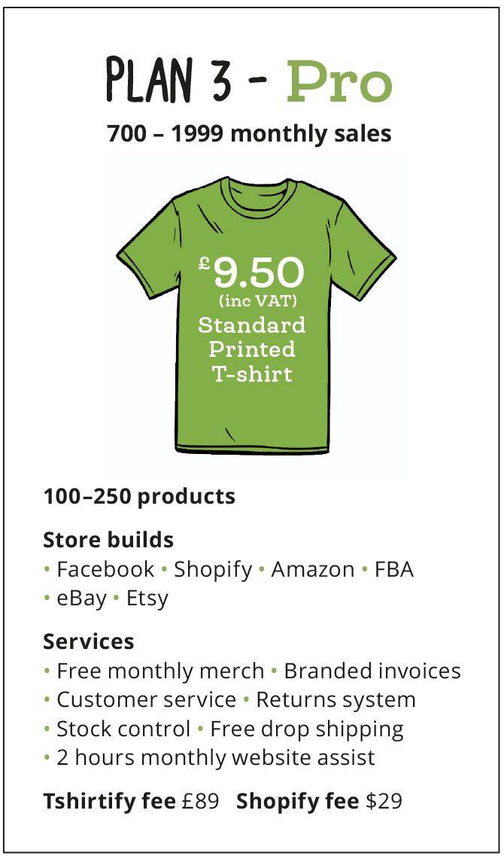
Task: Click the eBay store build item
Action: pyautogui.click(x=81, y=599)
